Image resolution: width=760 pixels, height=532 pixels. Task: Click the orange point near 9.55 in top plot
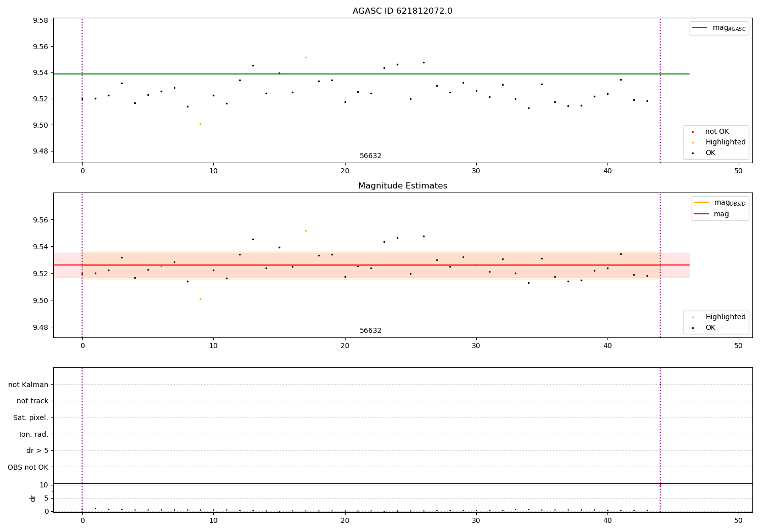point(306,57)
